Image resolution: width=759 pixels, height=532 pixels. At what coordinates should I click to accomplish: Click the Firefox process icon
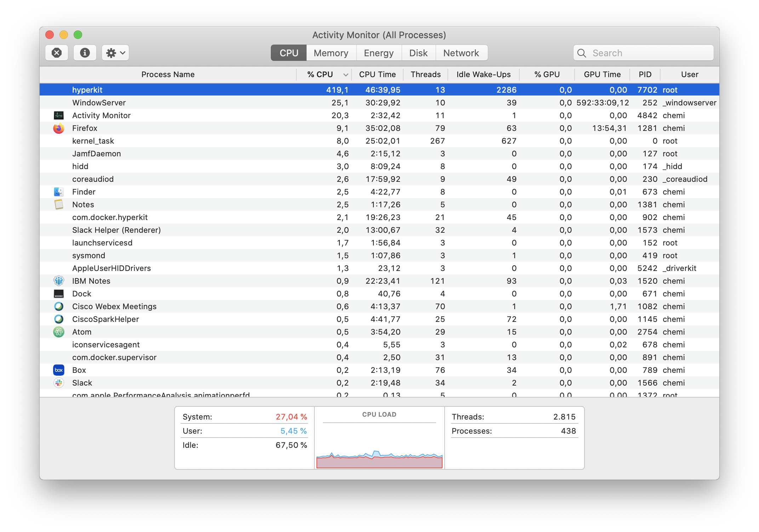point(59,128)
